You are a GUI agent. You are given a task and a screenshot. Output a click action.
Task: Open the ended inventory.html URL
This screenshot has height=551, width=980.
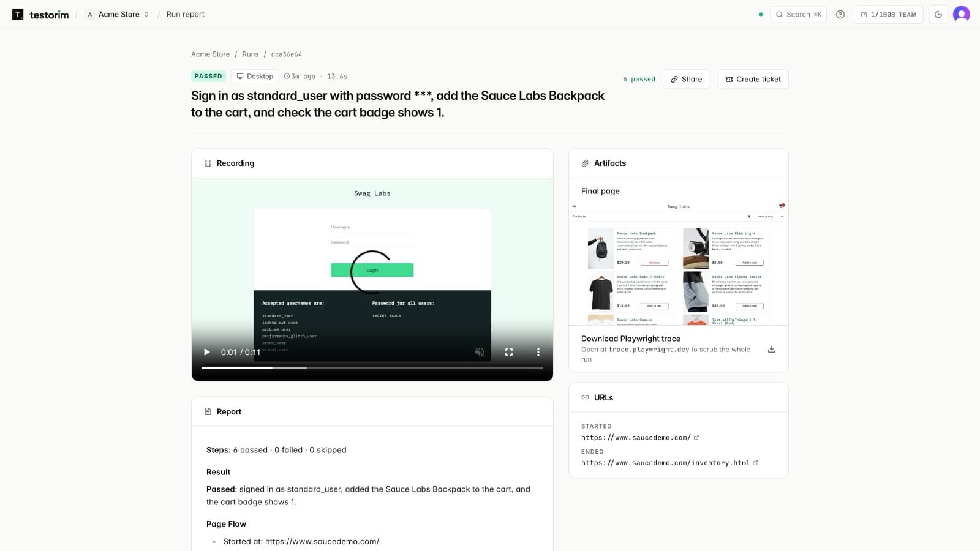(665, 463)
